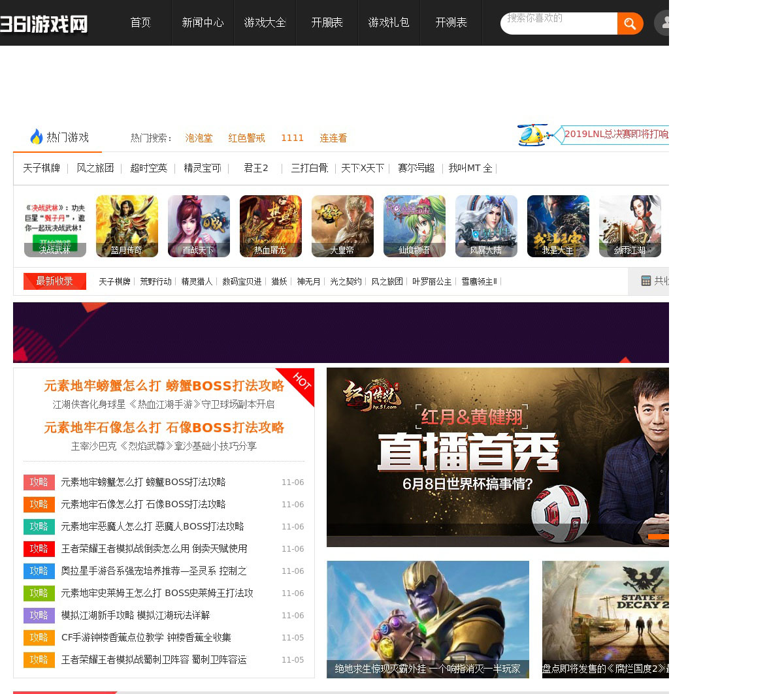Click hot search term 红色警戒

pos(246,138)
